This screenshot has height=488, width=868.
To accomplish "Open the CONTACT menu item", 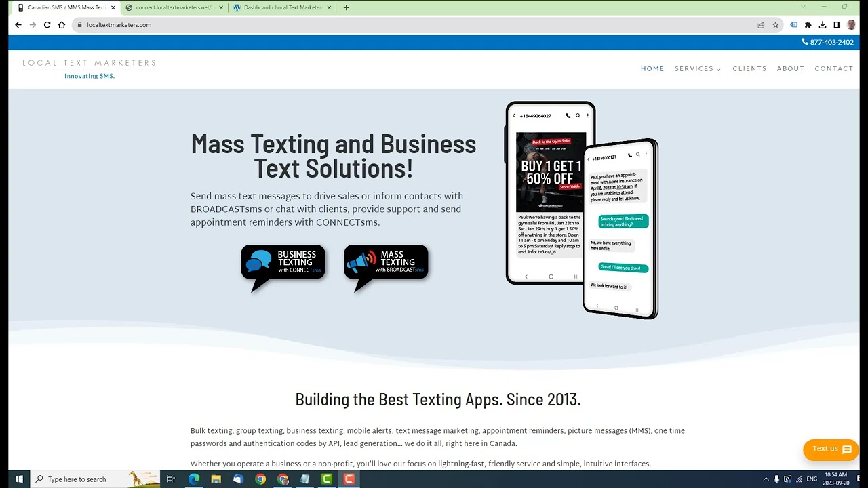I will pos(834,69).
